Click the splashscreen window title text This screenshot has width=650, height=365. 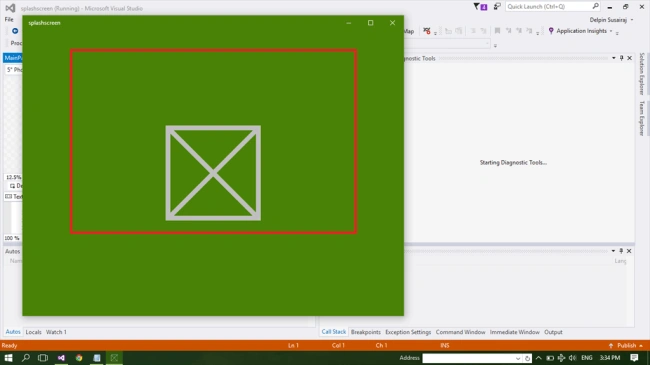(44, 23)
